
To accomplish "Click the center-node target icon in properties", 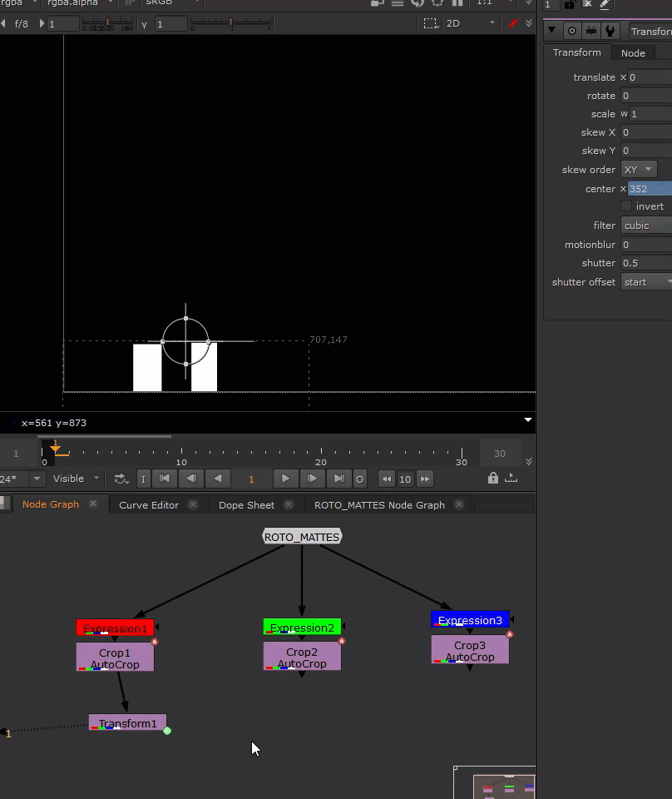I will pyautogui.click(x=572, y=32).
